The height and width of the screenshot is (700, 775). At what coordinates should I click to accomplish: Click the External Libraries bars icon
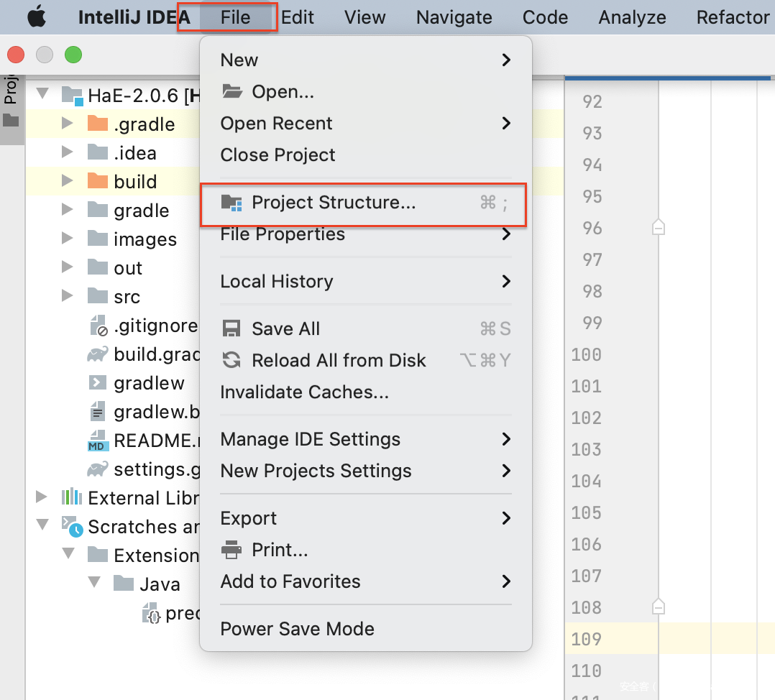72,497
